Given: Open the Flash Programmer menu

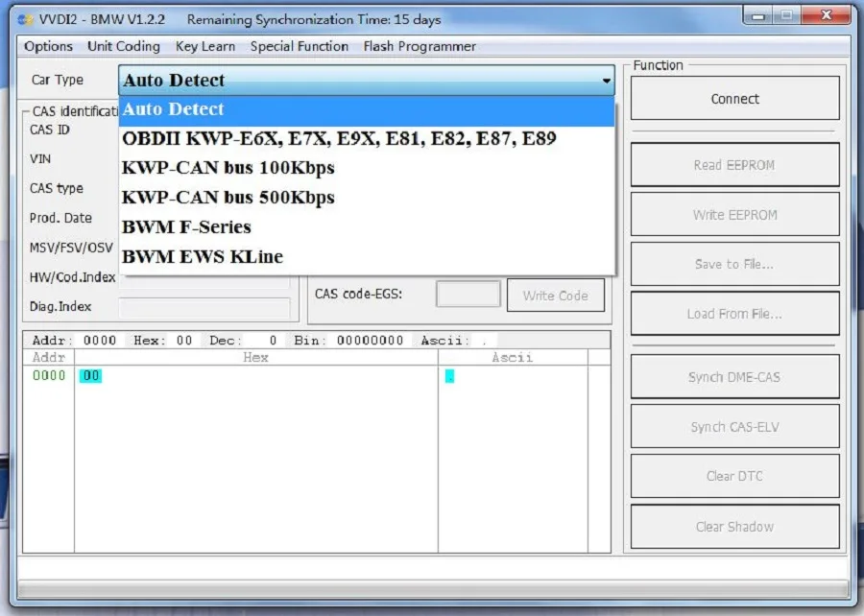Looking at the screenshot, I should 420,46.
